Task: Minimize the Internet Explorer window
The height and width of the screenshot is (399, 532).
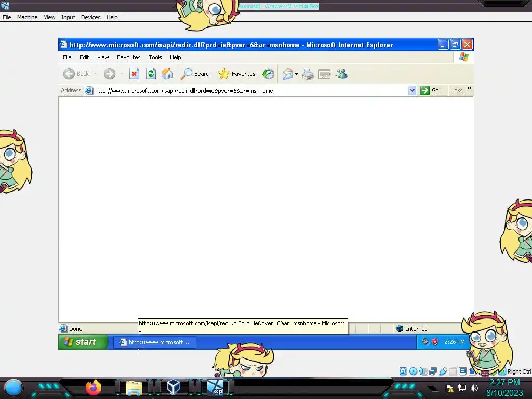Action: pyautogui.click(x=443, y=45)
